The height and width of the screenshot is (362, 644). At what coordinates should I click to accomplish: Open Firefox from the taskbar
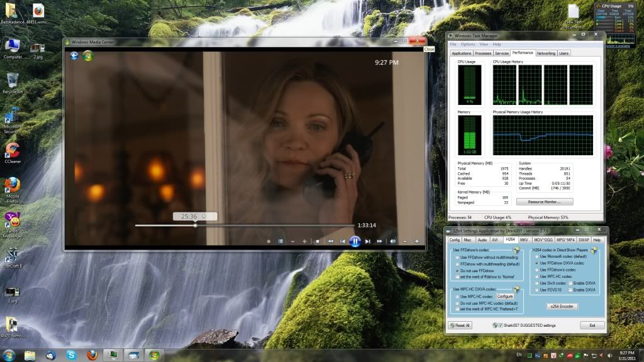92,355
